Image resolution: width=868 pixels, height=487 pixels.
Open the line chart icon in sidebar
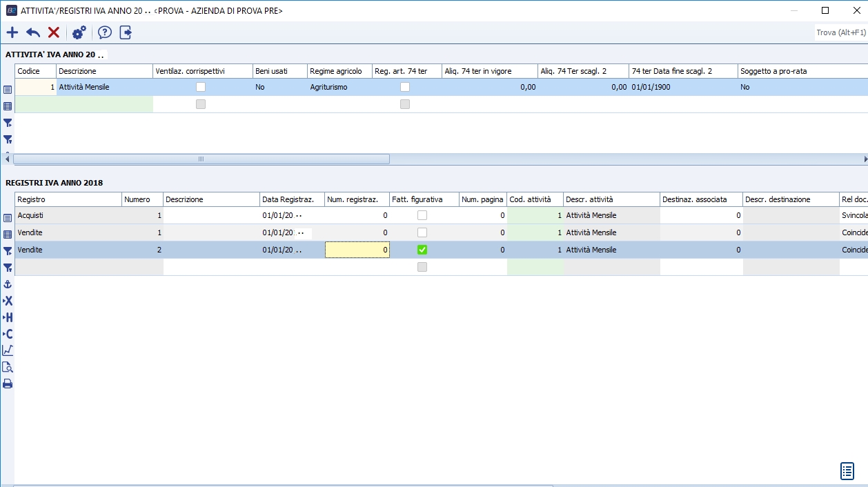tap(8, 350)
